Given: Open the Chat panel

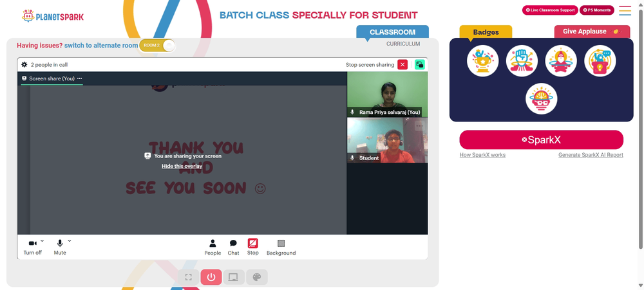Looking at the screenshot, I should (233, 248).
